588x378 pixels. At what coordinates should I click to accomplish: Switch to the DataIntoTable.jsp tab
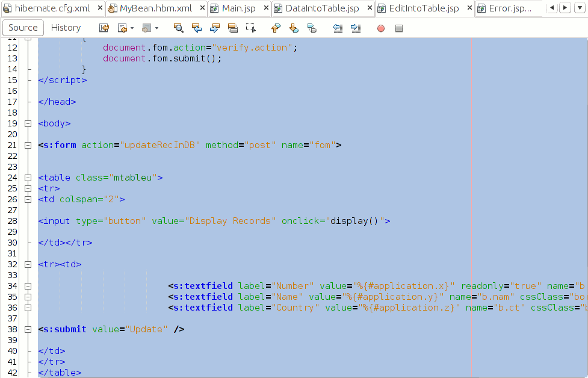point(323,8)
